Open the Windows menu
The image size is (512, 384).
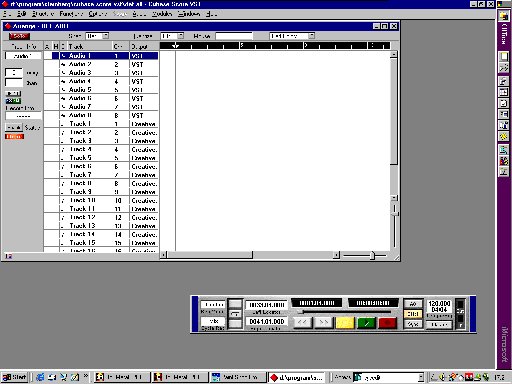coord(189,14)
